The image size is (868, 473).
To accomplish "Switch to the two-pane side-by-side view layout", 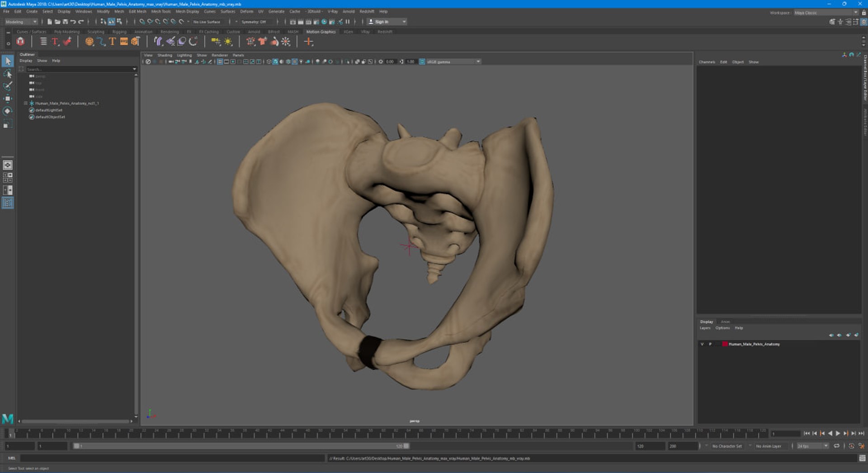I will coord(8,190).
